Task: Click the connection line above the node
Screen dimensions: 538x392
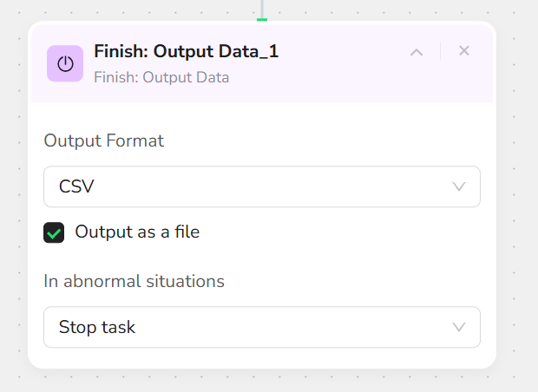Action: pyautogui.click(x=261, y=7)
